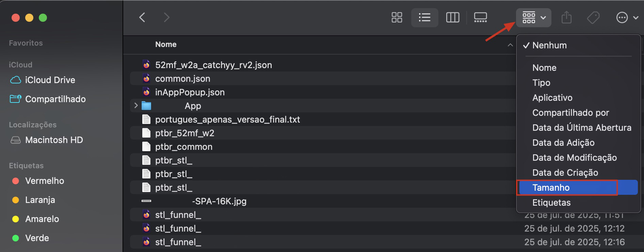This screenshot has width=644, height=252.
Task: Switch to list view
Action: click(424, 17)
